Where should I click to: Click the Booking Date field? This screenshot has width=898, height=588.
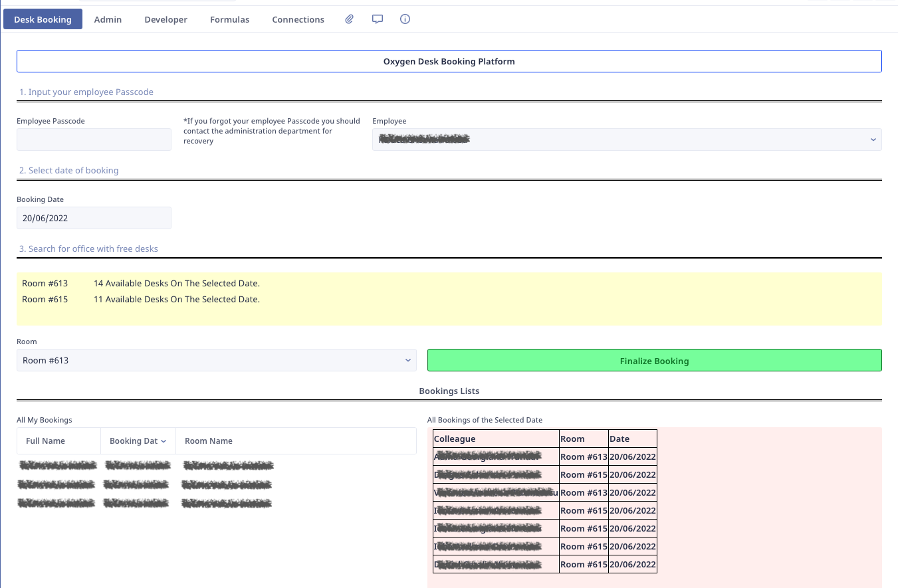pos(94,218)
